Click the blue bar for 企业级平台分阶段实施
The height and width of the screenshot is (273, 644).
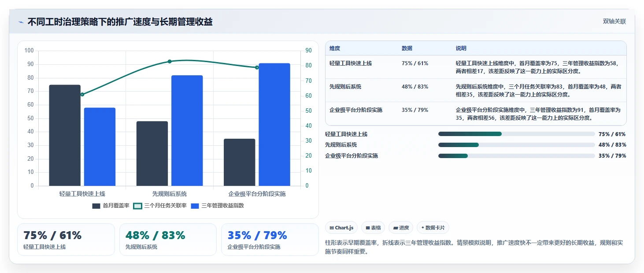(x=274, y=125)
